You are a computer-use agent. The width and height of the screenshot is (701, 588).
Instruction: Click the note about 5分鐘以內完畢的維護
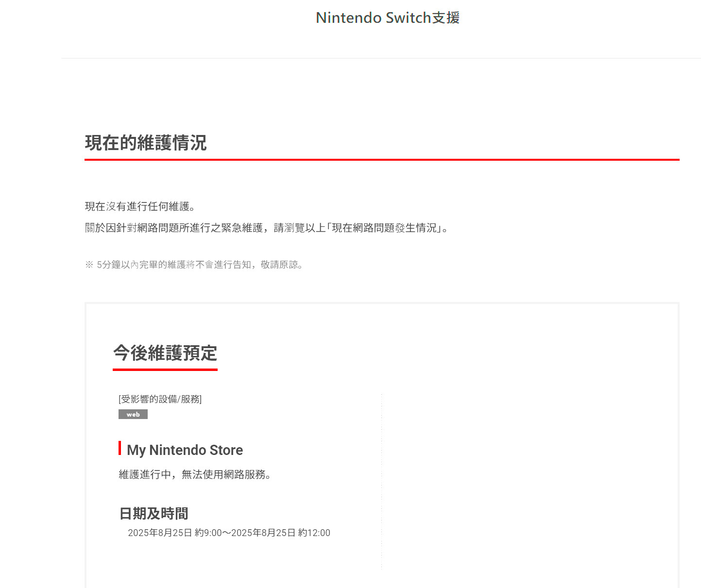[x=194, y=265]
